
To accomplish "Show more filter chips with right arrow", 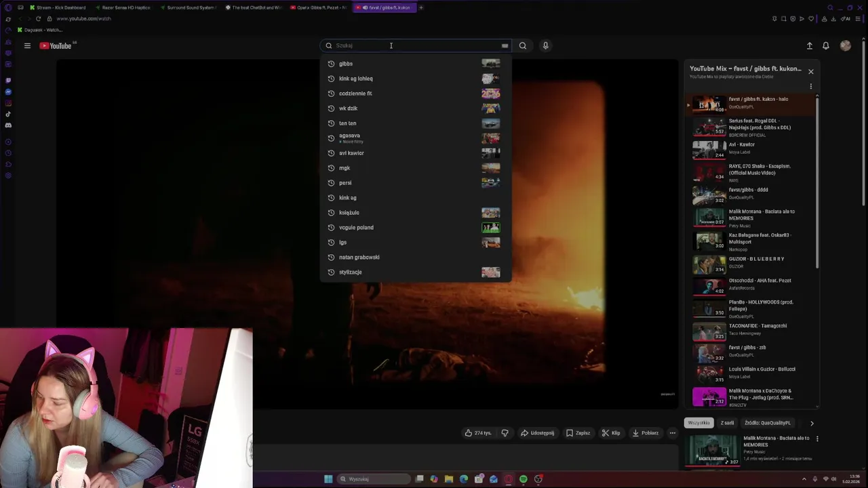I will pos(812,423).
